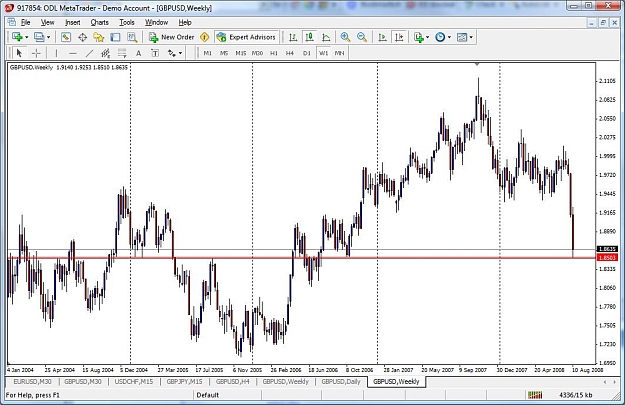Open the Navigator panel with star-folder icon
The image size is (625, 405).
pyautogui.click(x=98, y=37)
